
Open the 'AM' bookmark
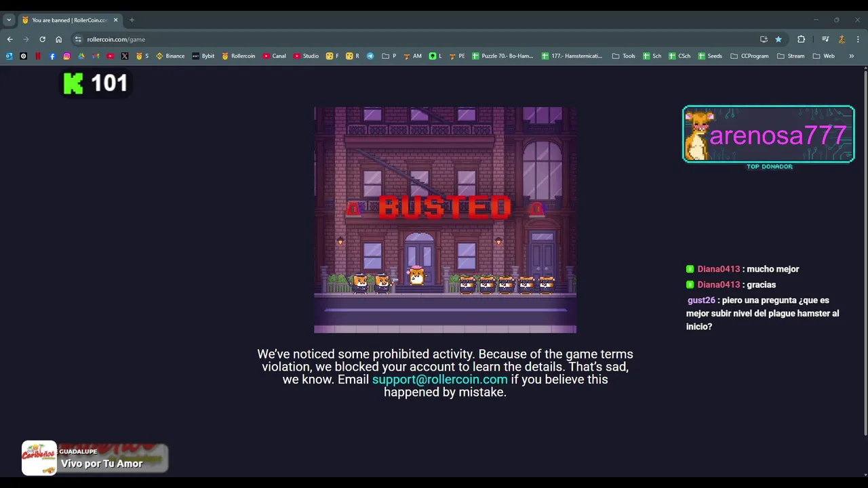coord(412,56)
